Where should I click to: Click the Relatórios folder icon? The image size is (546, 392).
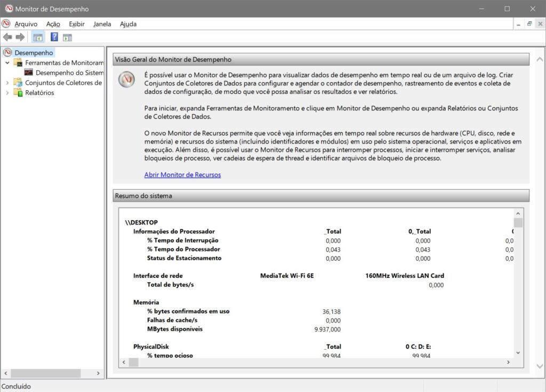point(18,93)
